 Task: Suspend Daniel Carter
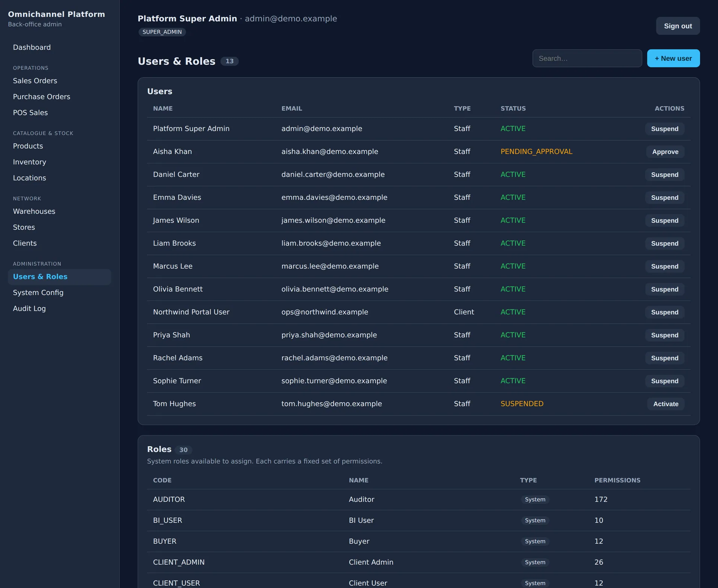665,175
